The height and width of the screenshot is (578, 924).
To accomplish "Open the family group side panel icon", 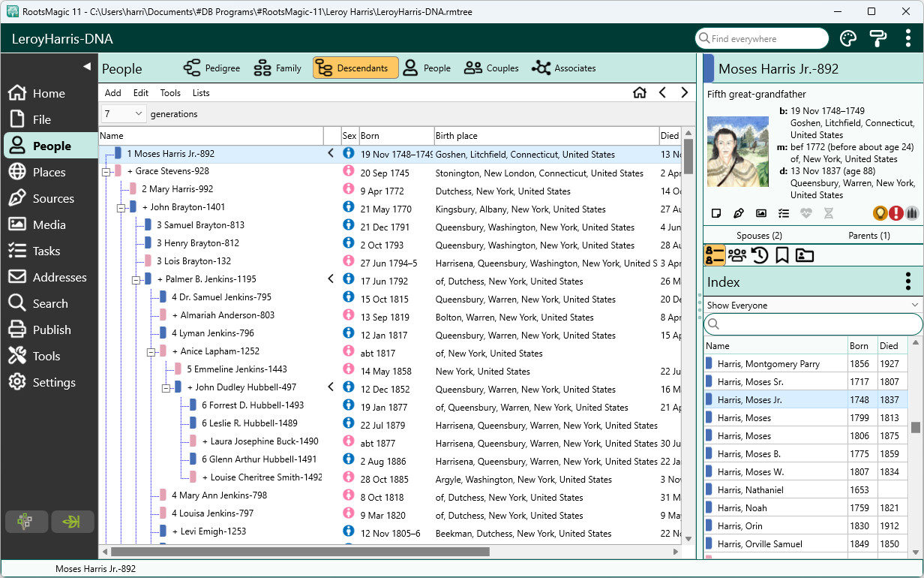I will pyautogui.click(x=737, y=255).
